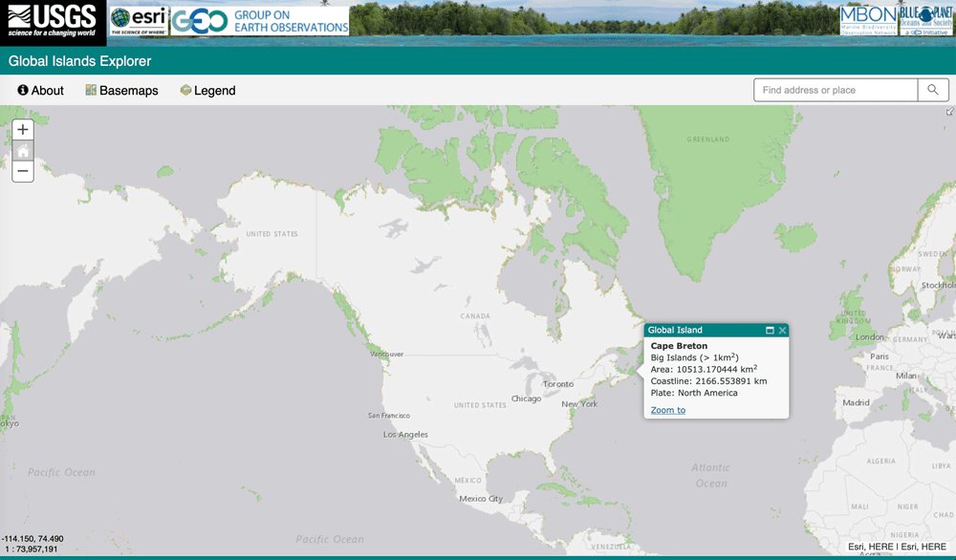
Task: Click the Esri HERE attribution link
Action: (x=896, y=544)
